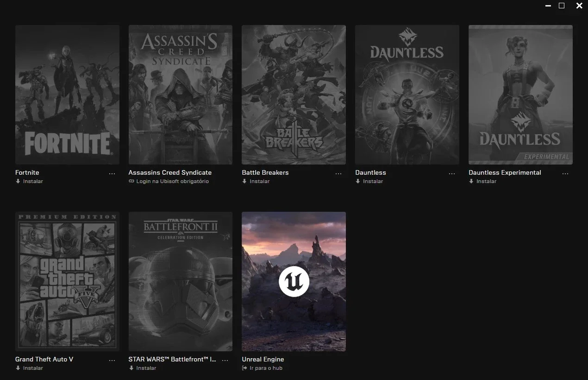
Task: Open the three-dot menu for Grand Theft Auto V
Action: coord(112,360)
